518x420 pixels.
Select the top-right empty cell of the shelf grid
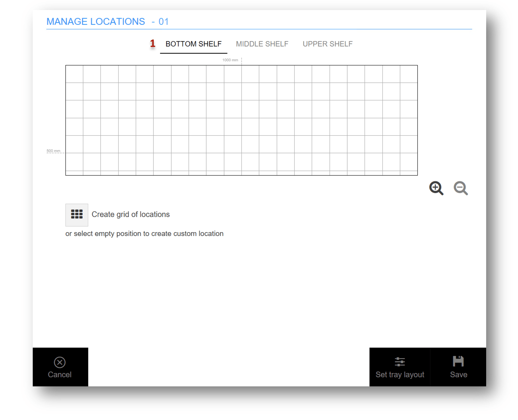pyautogui.click(x=409, y=74)
